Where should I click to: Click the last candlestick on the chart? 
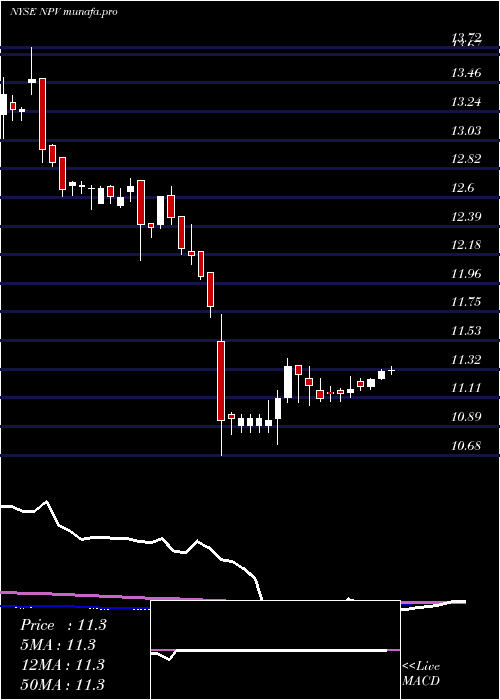coord(392,370)
